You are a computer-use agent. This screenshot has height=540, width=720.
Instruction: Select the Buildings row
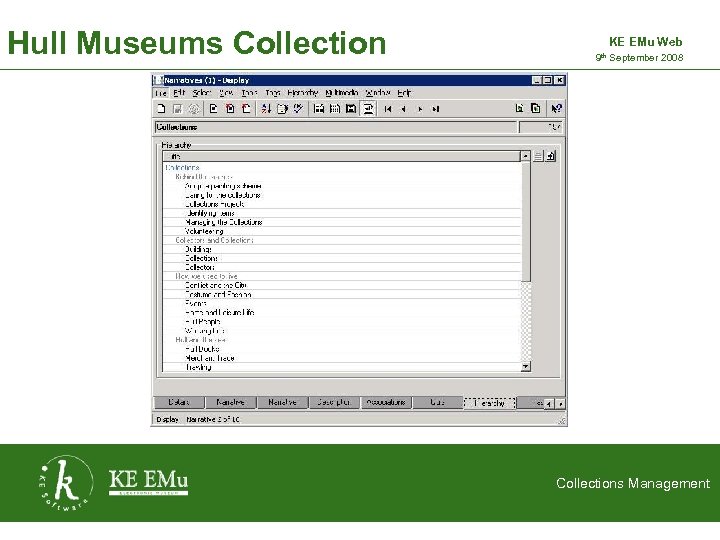[342, 249]
